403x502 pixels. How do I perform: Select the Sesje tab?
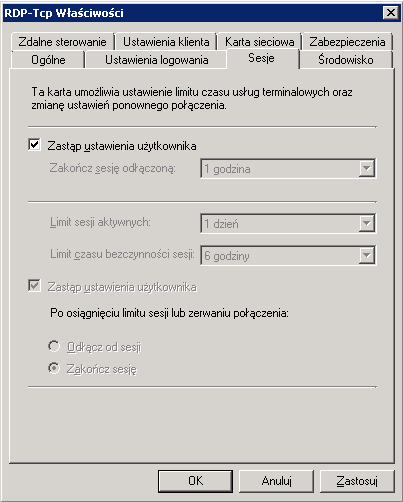(x=262, y=58)
